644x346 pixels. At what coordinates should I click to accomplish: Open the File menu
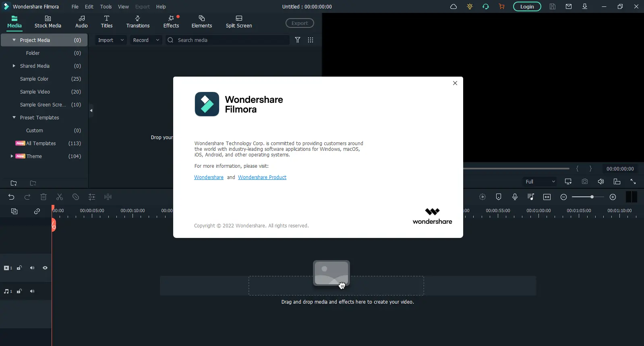[75, 6]
